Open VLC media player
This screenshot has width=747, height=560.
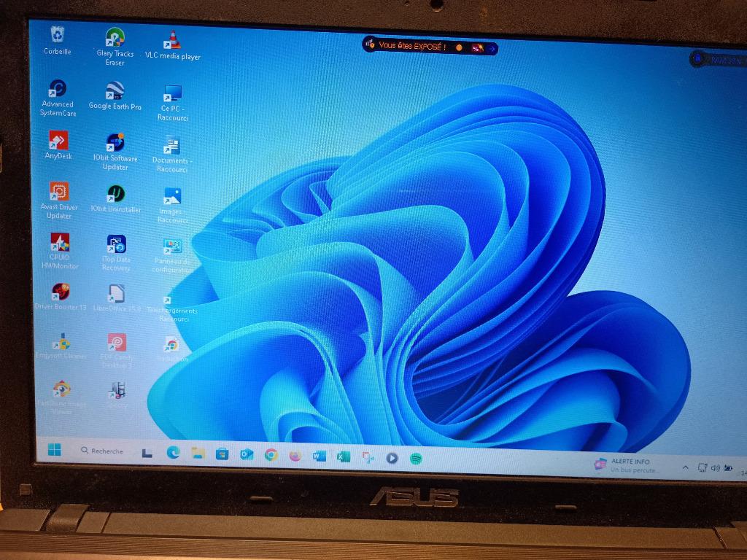pyautogui.click(x=172, y=40)
